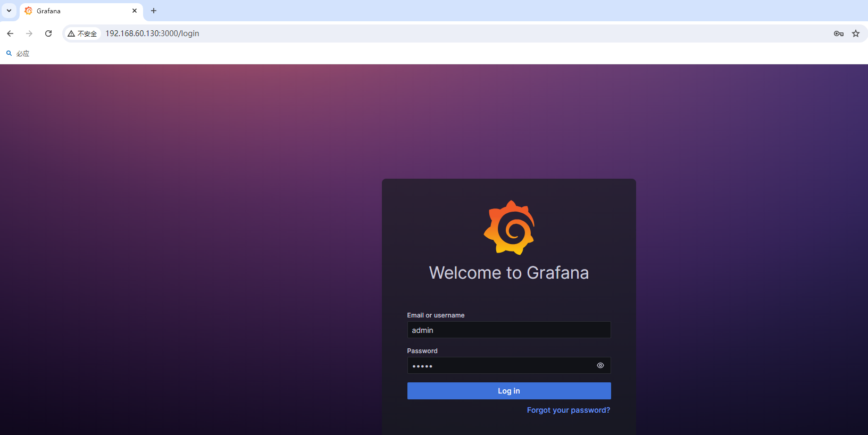Viewport: 868px width, 435px height.
Task: Open a new browser tab
Action: click(x=154, y=11)
